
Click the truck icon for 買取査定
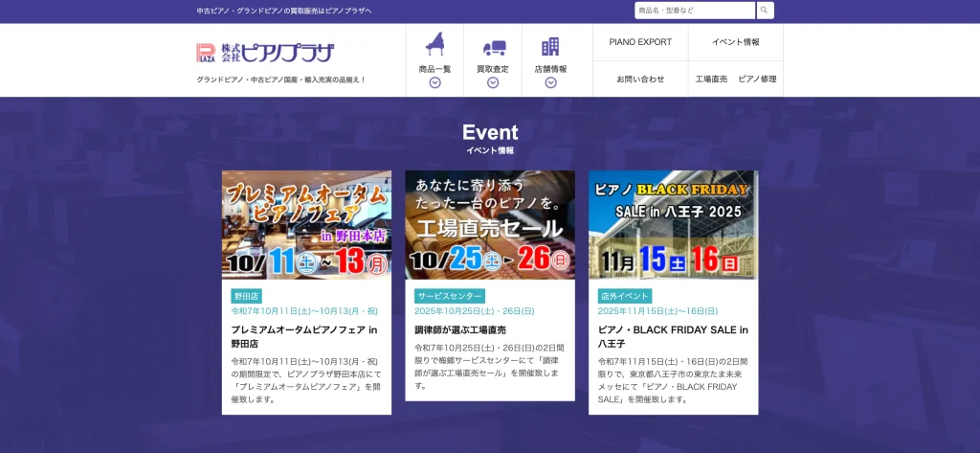pos(493,47)
